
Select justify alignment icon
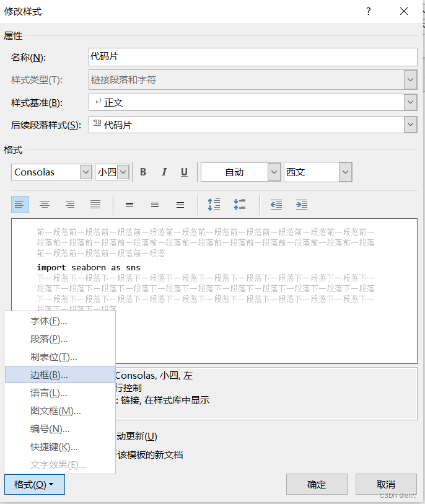[95, 205]
